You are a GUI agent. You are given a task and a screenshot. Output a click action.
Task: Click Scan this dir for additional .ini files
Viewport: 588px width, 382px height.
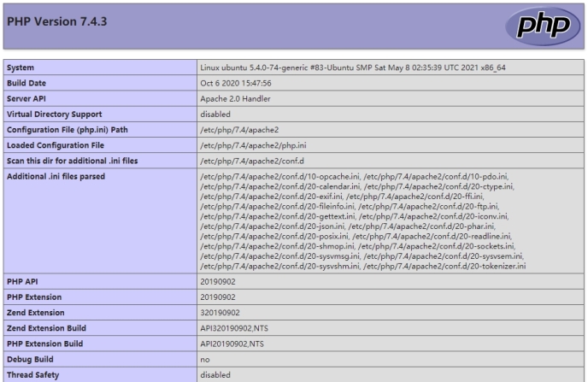point(73,161)
